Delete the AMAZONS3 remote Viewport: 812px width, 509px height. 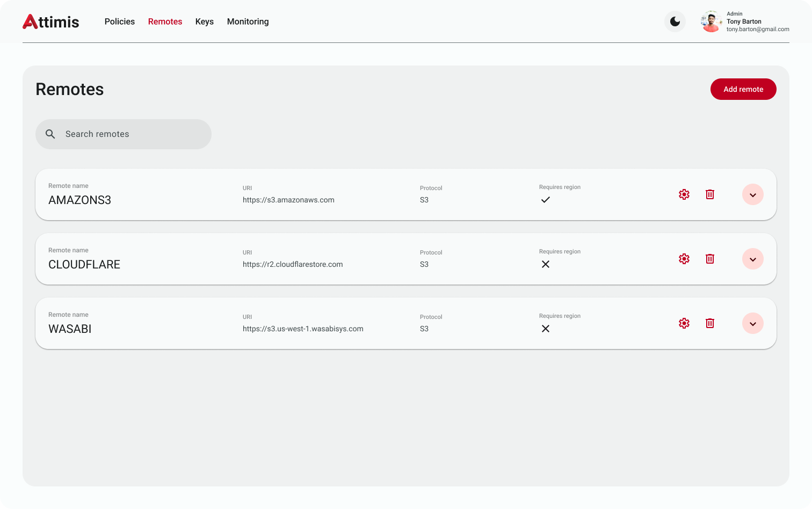[709, 194]
